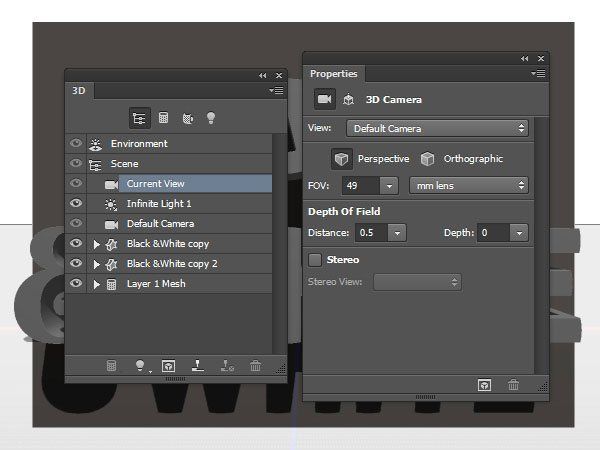Click the Scene row tree icon

pos(95,164)
